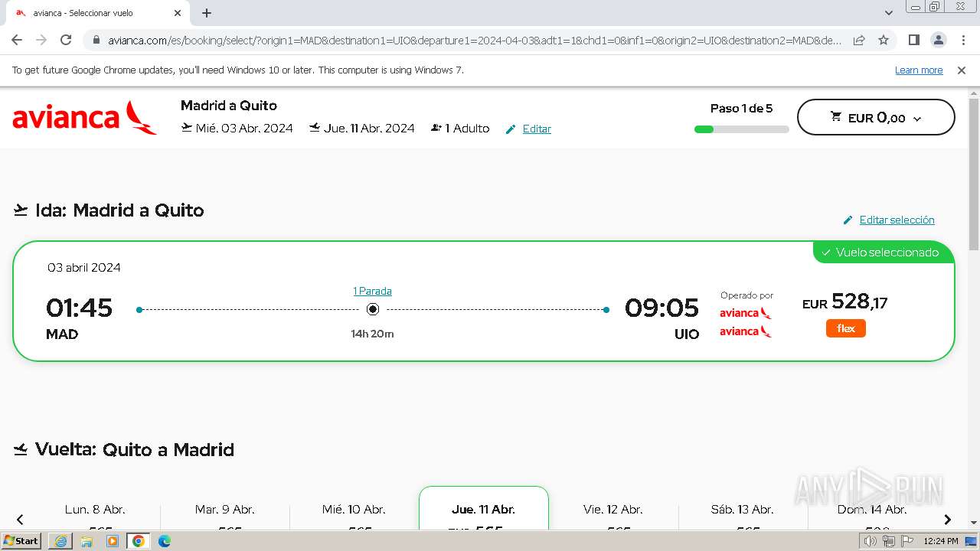This screenshot has width=980, height=551.
Task: Open the browser side panel
Action: (x=913, y=40)
